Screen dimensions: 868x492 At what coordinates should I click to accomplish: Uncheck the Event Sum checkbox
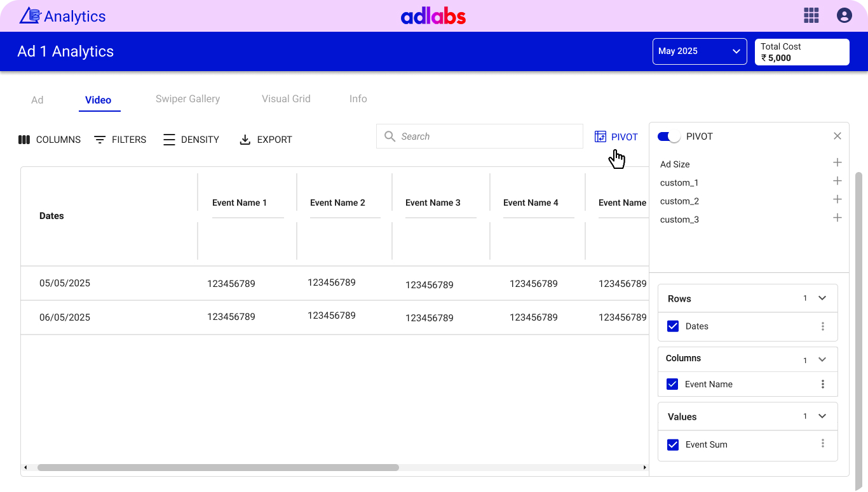tap(673, 444)
